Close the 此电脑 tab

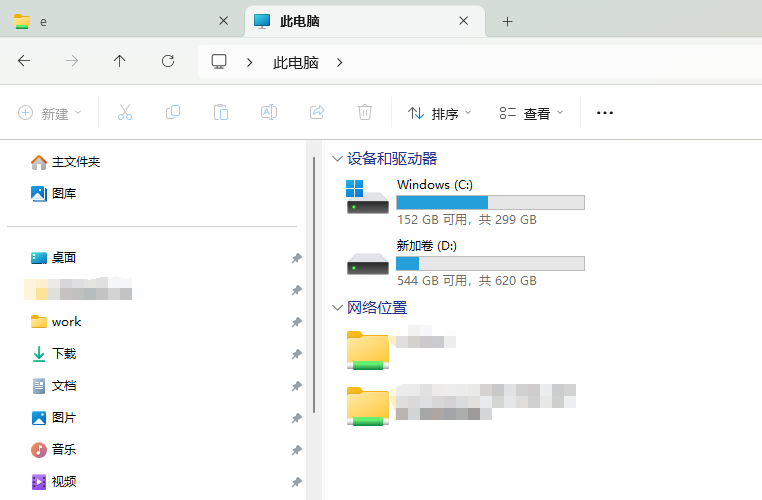click(x=464, y=21)
